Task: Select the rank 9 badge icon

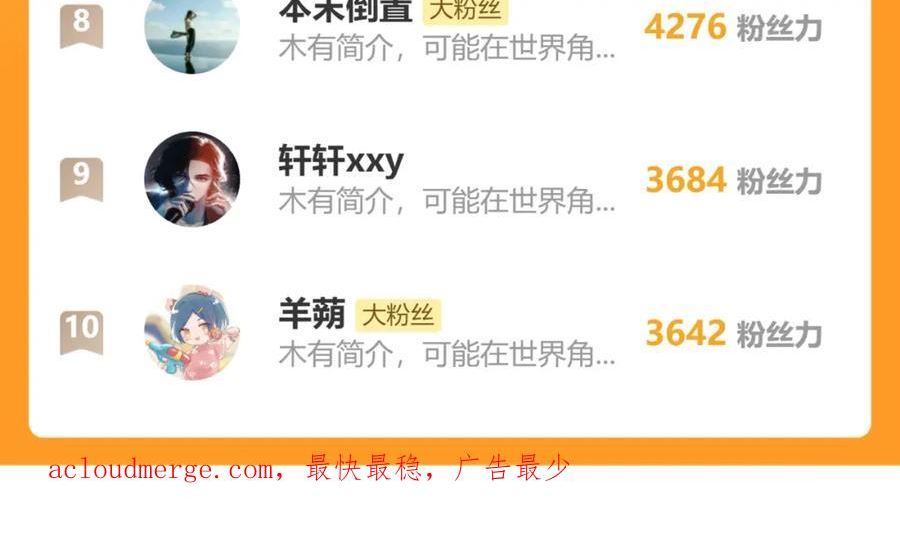Action: coord(82,179)
